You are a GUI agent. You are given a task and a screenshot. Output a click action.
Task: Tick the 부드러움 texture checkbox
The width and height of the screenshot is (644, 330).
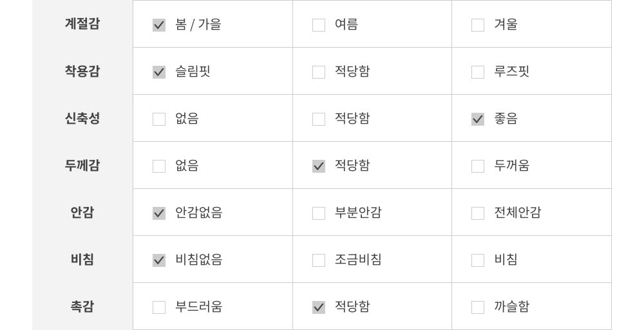coord(159,307)
